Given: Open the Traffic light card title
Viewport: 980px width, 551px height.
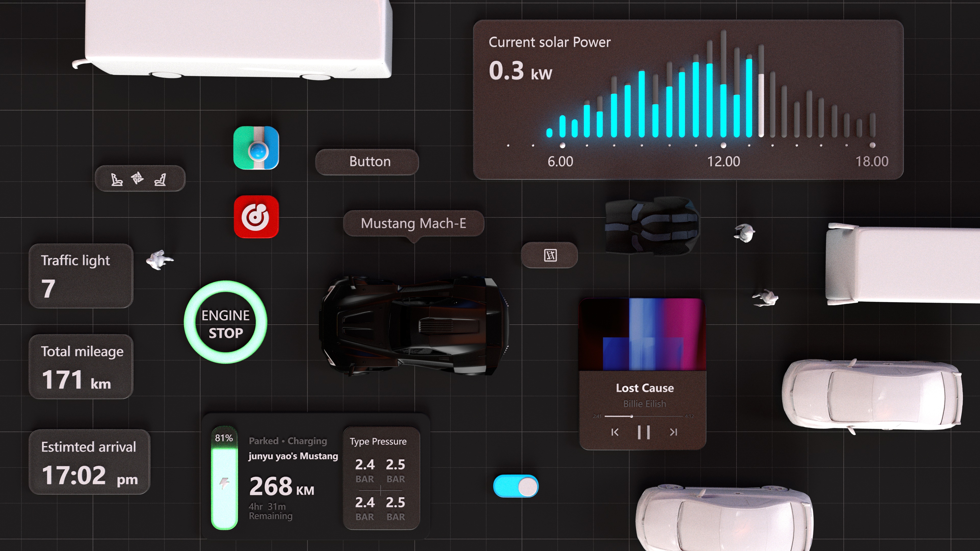Looking at the screenshot, I should coord(75,261).
